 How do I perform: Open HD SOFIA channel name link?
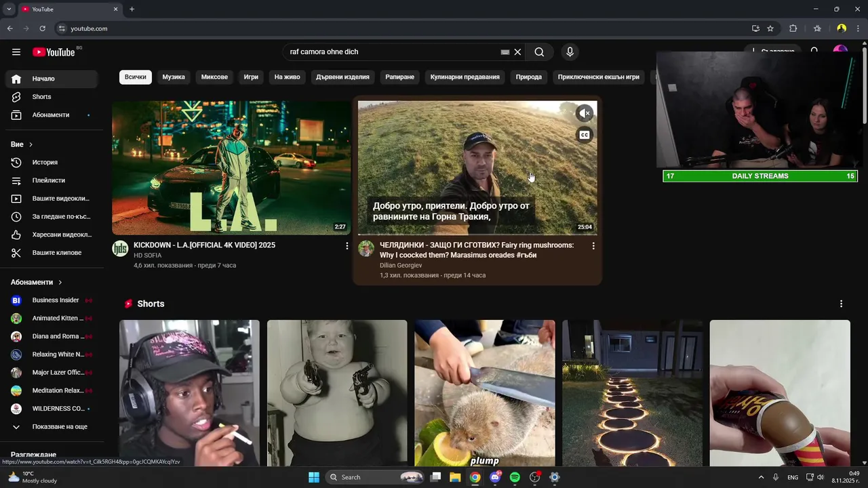coord(147,256)
